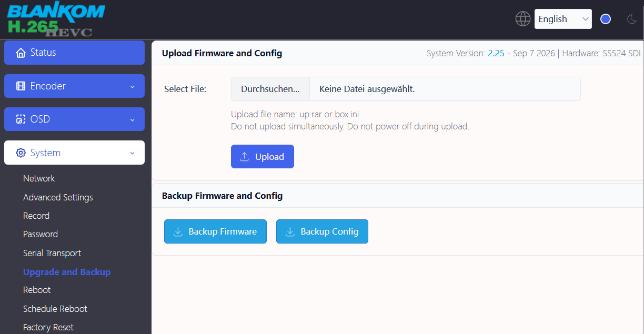Open the Password page

point(41,234)
